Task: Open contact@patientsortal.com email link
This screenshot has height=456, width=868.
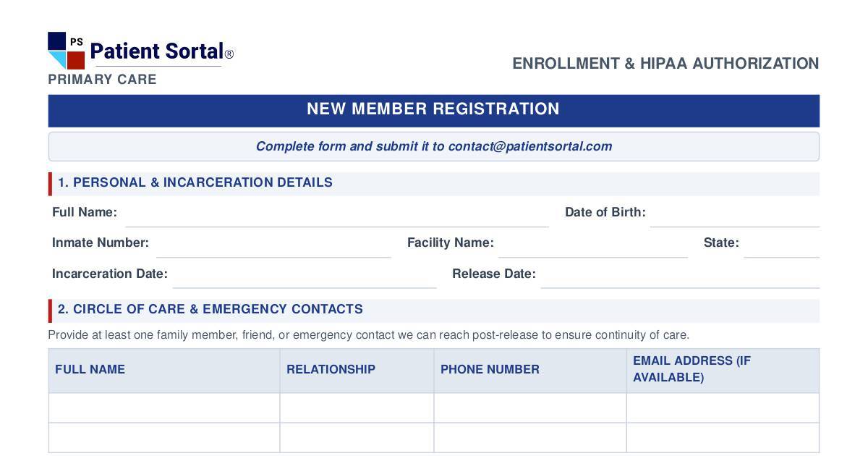Action: tap(530, 146)
